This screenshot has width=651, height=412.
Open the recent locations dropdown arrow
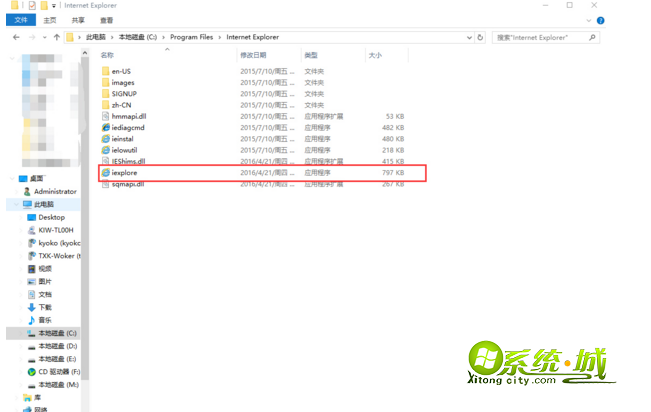click(x=44, y=37)
